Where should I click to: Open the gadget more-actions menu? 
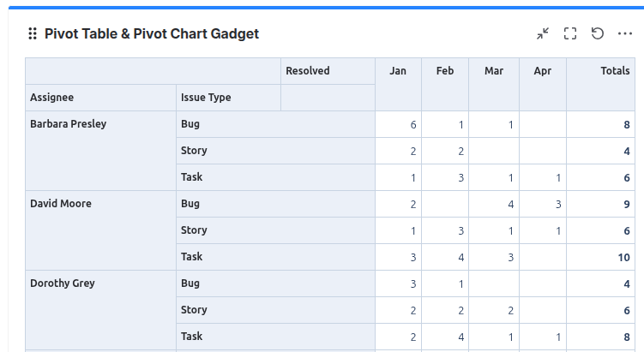coord(624,33)
